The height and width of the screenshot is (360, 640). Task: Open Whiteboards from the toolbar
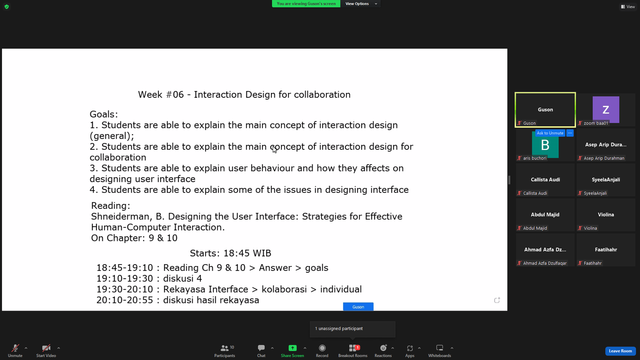(439, 351)
